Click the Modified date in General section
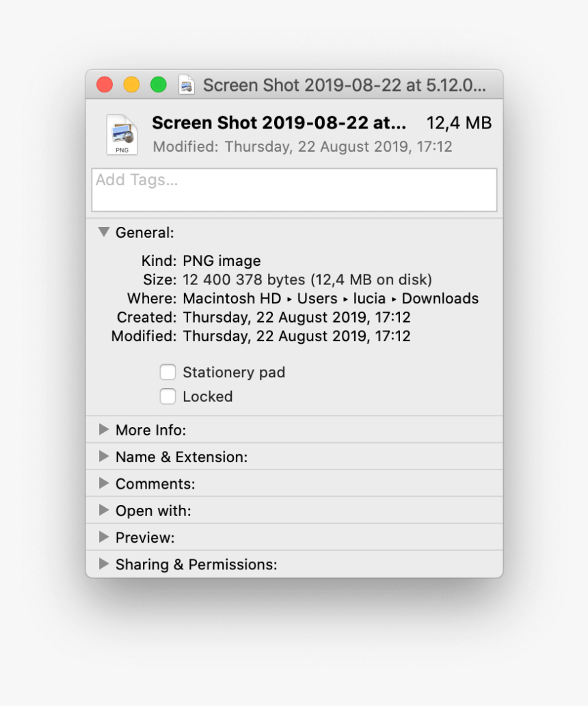Image resolution: width=588 pixels, height=706 pixels. click(x=297, y=336)
